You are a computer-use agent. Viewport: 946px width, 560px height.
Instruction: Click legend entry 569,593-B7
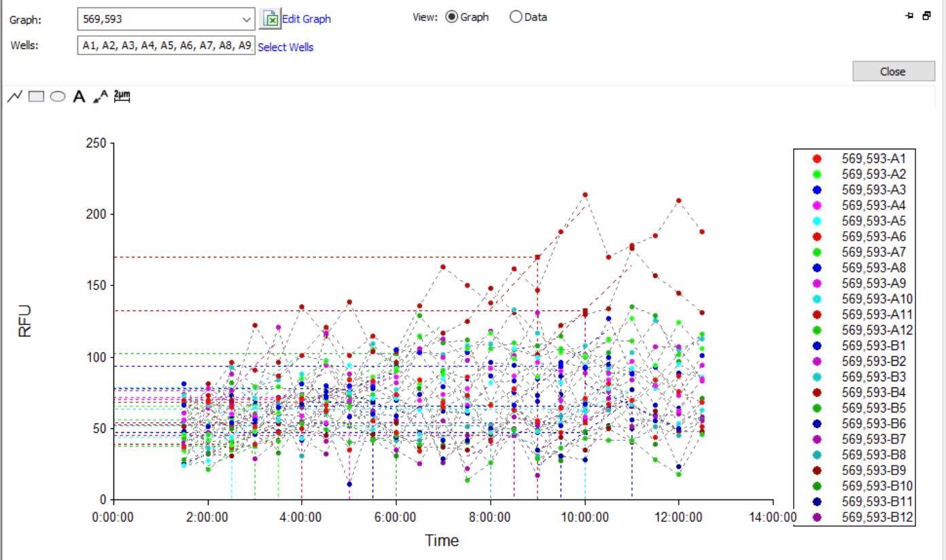pos(874,439)
